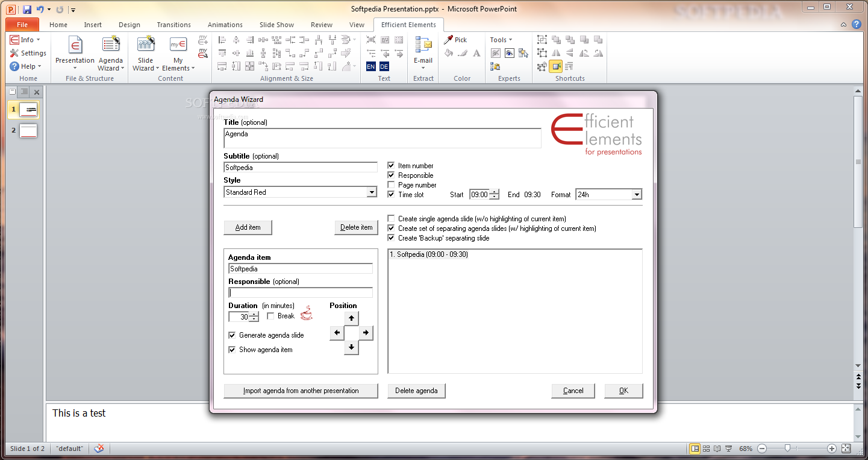The width and height of the screenshot is (868, 460).
Task: Toggle Generate agenda slide checkbox
Action: (233, 335)
